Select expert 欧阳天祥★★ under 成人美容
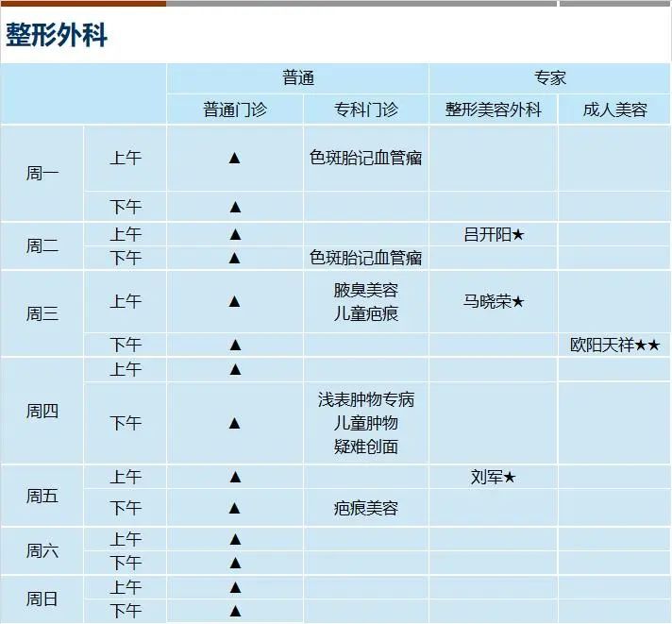The width and height of the screenshot is (672, 624). (615, 345)
